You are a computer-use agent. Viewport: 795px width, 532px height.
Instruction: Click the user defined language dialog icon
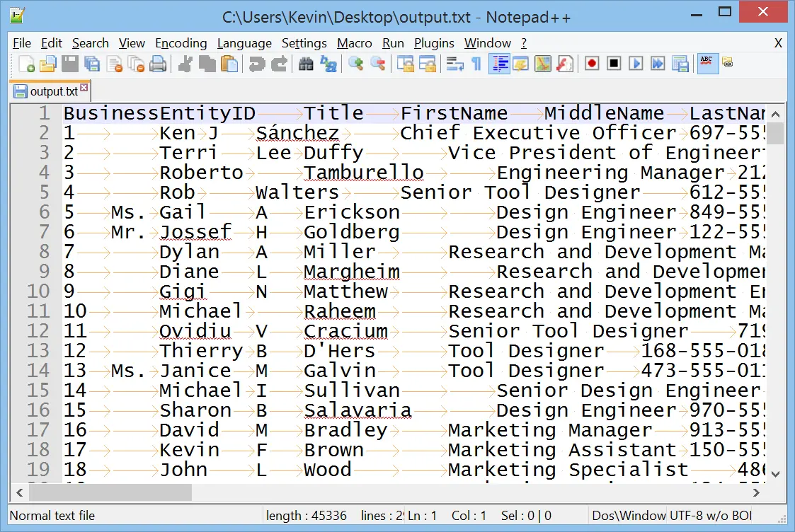click(521, 64)
